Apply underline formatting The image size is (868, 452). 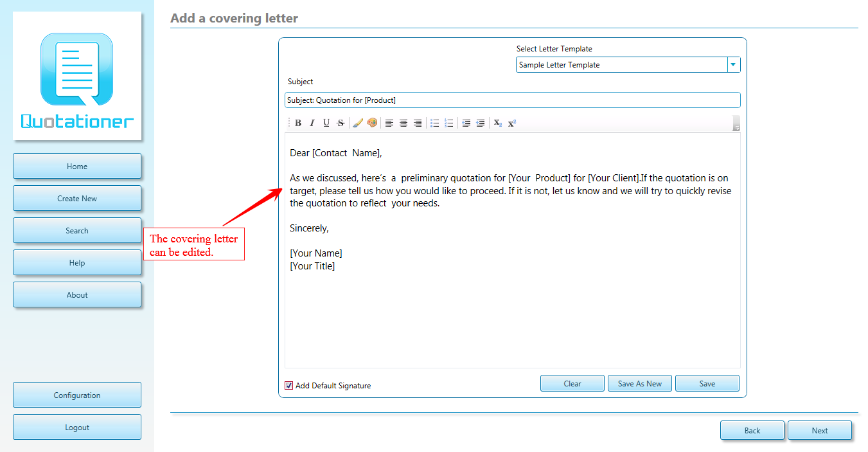(326, 123)
